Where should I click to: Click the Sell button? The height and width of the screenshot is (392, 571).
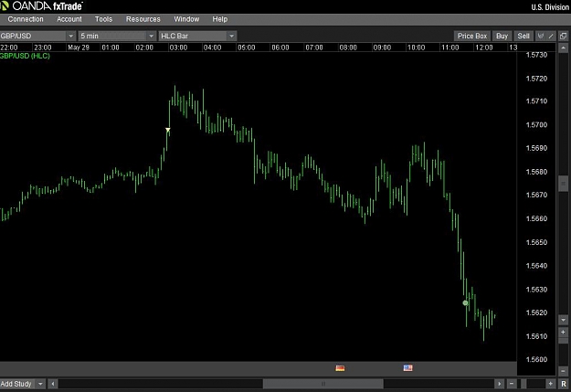pyautogui.click(x=523, y=36)
